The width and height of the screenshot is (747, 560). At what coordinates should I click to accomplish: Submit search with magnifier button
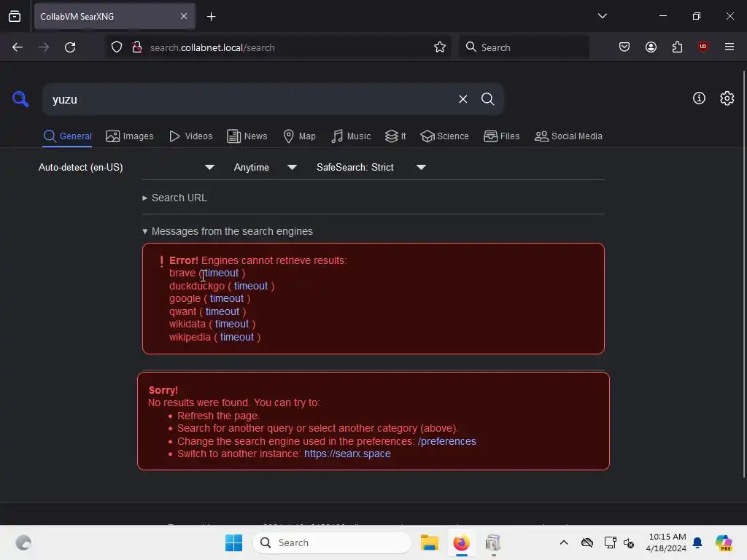coord(487,99)
